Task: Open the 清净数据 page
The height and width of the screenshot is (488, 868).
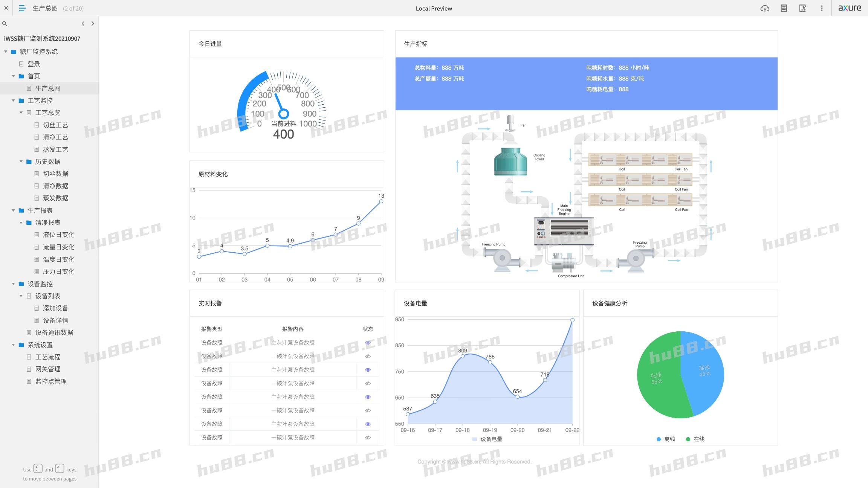Action: coord(55,186)
